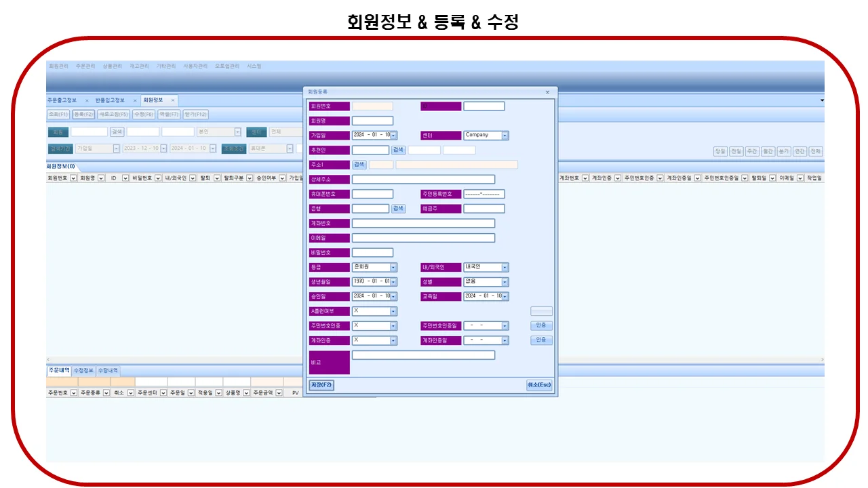Focus the ID input field
This screenshot has width=868, height=488.
tap(484, 106)
